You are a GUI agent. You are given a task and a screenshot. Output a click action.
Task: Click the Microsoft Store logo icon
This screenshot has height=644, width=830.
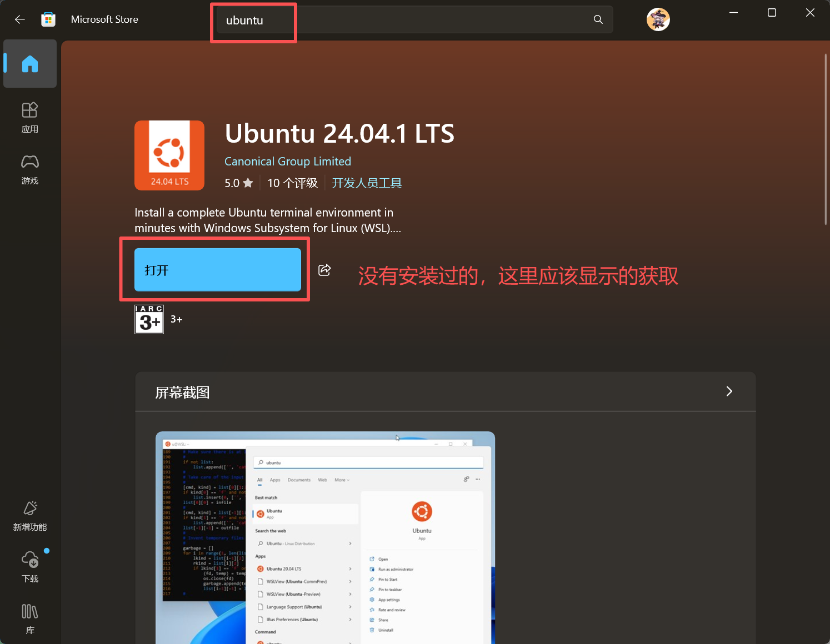48,19
